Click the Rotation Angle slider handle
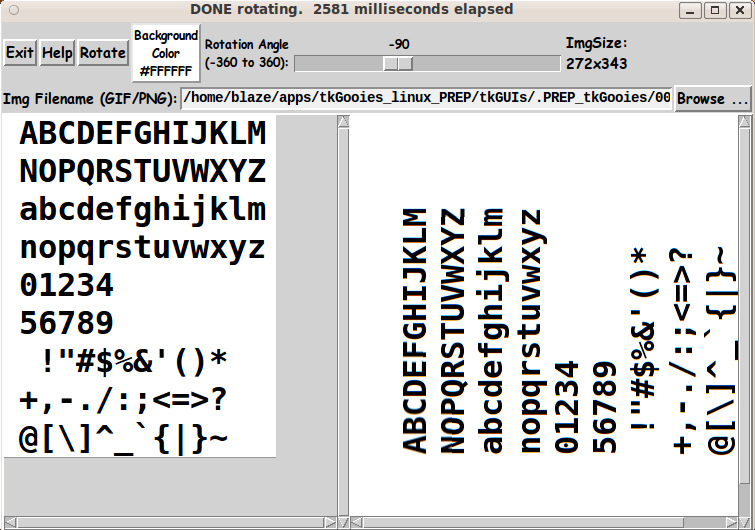 pos(398,63)
